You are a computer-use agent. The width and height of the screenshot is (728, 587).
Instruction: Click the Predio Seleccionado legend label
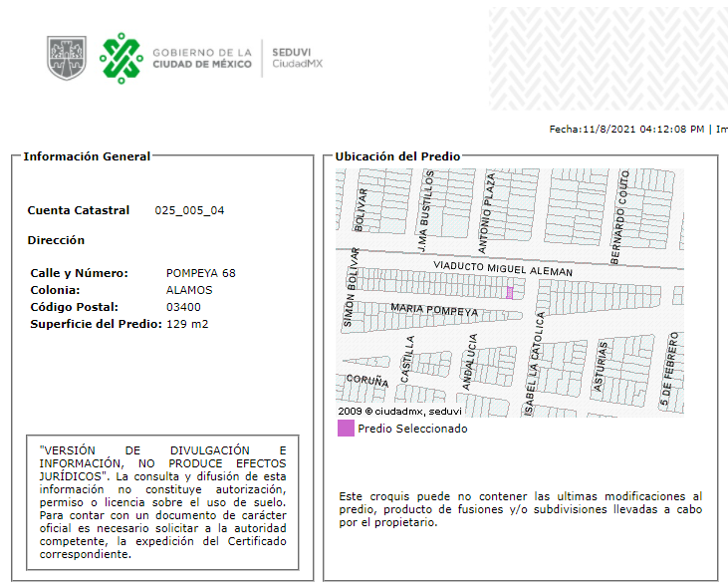click(x=412, y=429)
